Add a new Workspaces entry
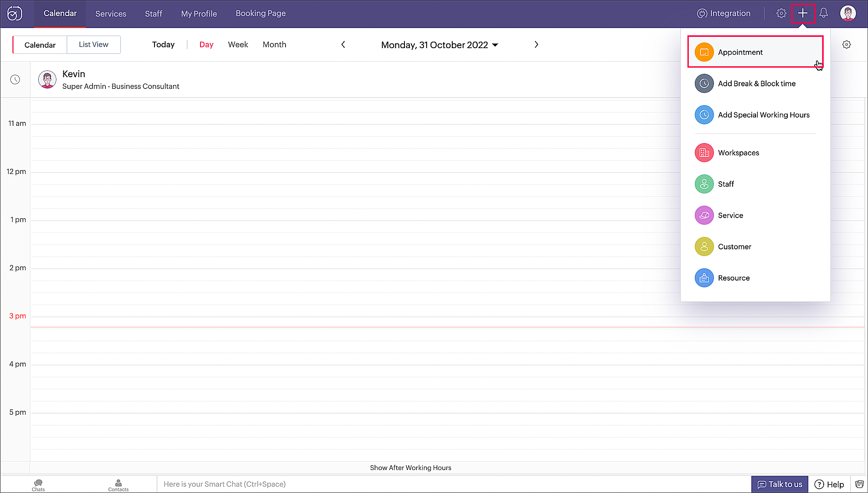Viewport: 868px width, 493px height. tap(738, 153)
